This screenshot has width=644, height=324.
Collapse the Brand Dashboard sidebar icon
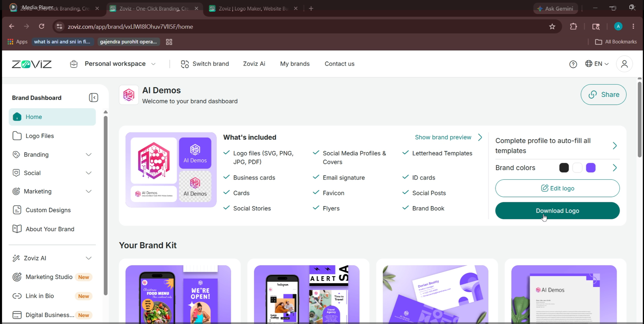pyautogui.click(x=93, y=98)
